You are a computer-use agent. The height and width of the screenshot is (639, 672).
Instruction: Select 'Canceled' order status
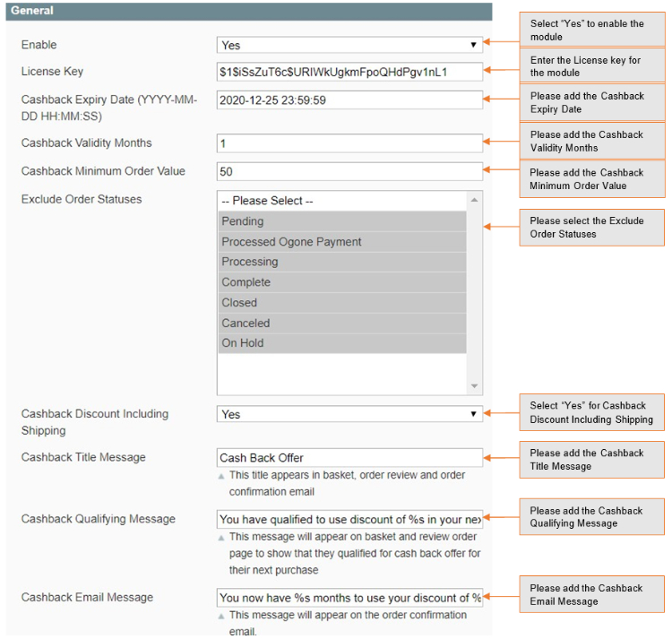click(x=342, y=323)
